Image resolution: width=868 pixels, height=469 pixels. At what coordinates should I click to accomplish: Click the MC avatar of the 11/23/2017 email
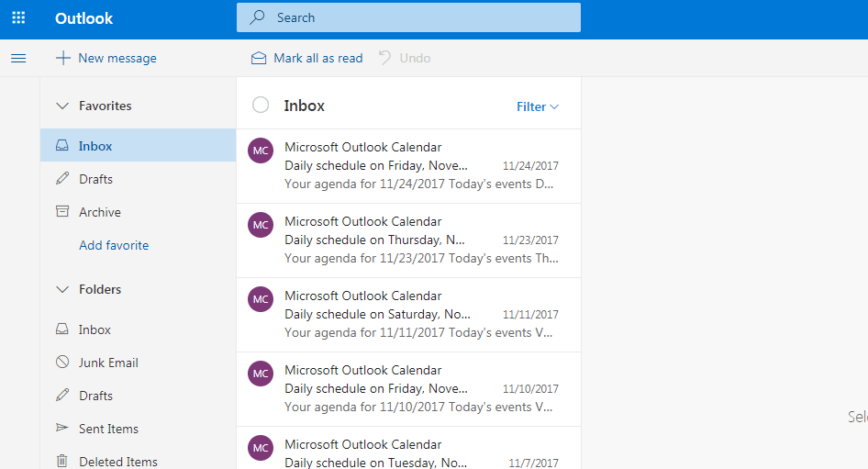[261, 225]
